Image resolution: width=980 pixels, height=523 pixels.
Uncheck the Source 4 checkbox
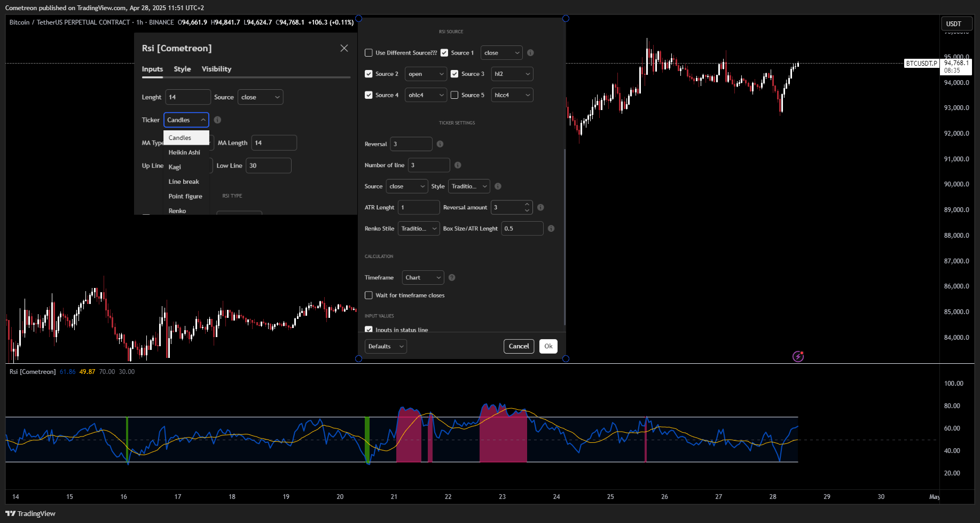coord(369,95)
